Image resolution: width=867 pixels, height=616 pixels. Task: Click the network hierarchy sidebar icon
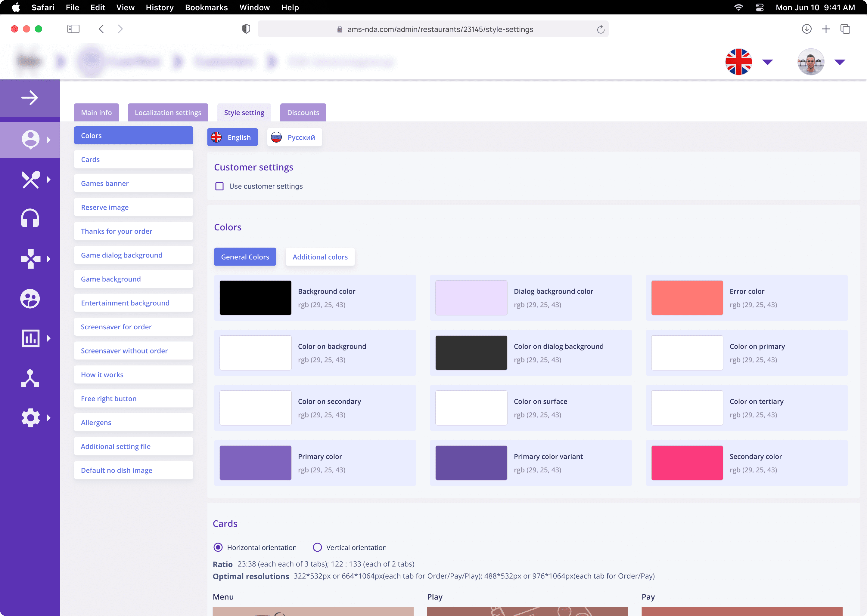point(30,378)
